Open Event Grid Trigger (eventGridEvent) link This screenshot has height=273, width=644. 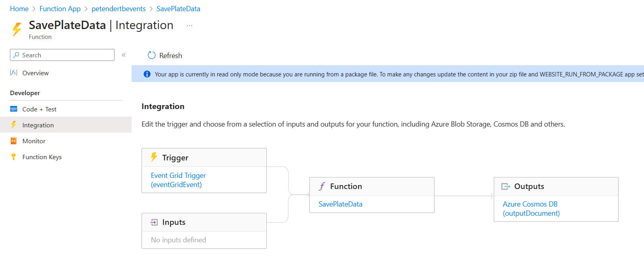(x=178, y=180)
